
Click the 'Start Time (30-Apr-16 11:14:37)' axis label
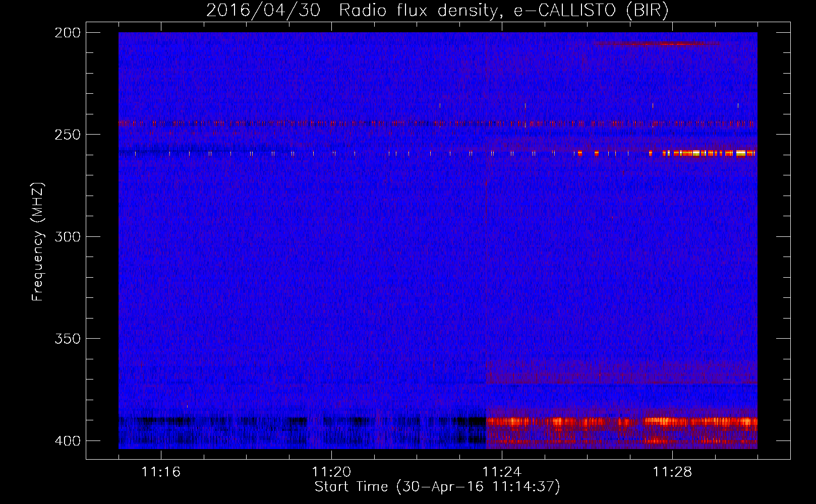point(437,487)
